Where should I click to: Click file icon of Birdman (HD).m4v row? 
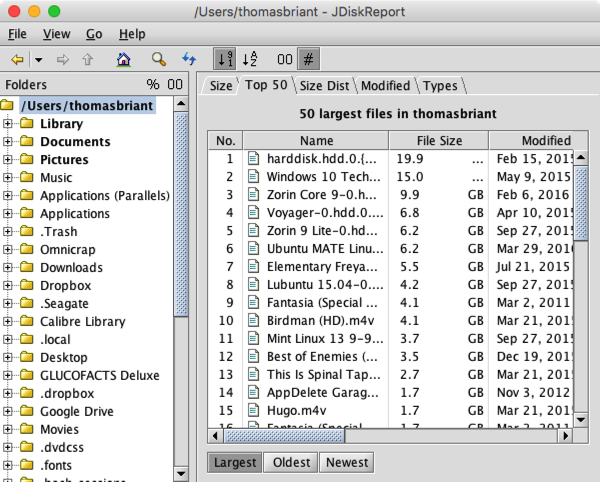coord(253,320)
